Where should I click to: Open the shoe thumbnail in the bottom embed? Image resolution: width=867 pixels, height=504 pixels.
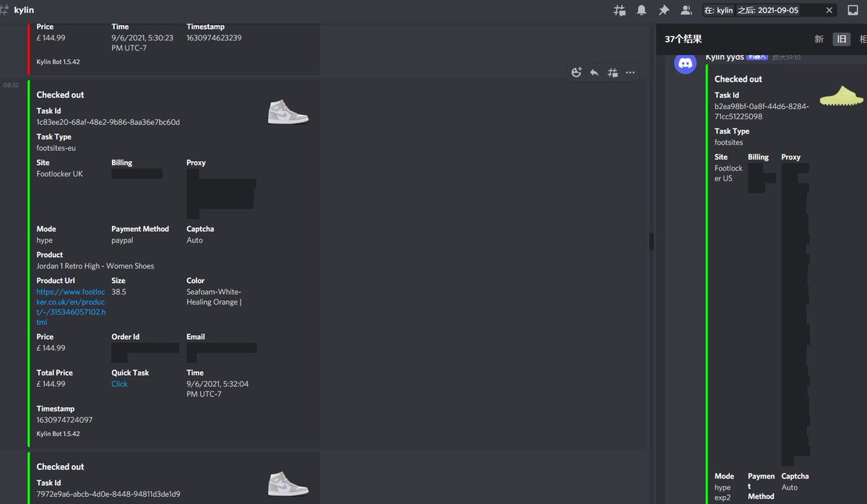tap(288, 483)
